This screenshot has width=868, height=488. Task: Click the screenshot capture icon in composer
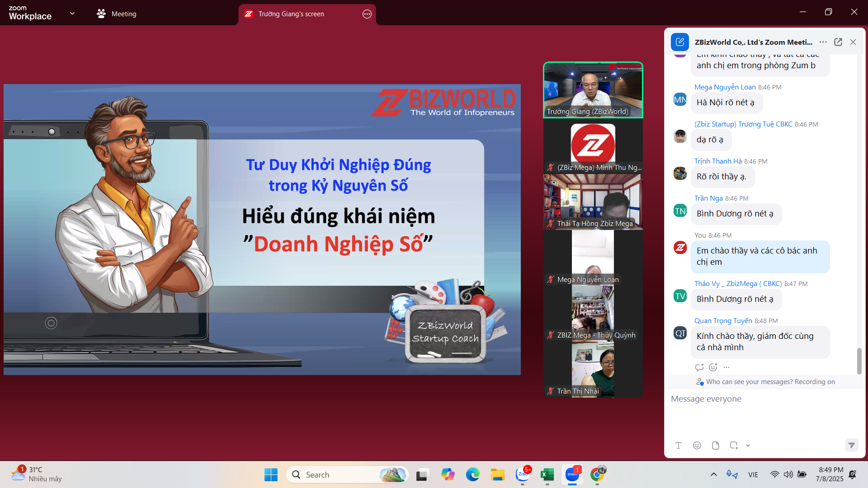pos(734,446)
